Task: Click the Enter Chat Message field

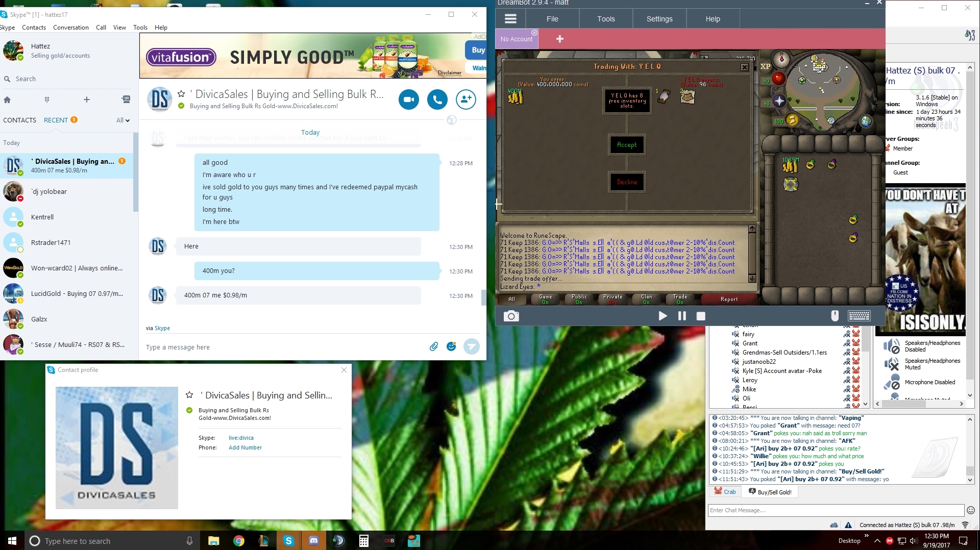Action: (x=835, y=510)
